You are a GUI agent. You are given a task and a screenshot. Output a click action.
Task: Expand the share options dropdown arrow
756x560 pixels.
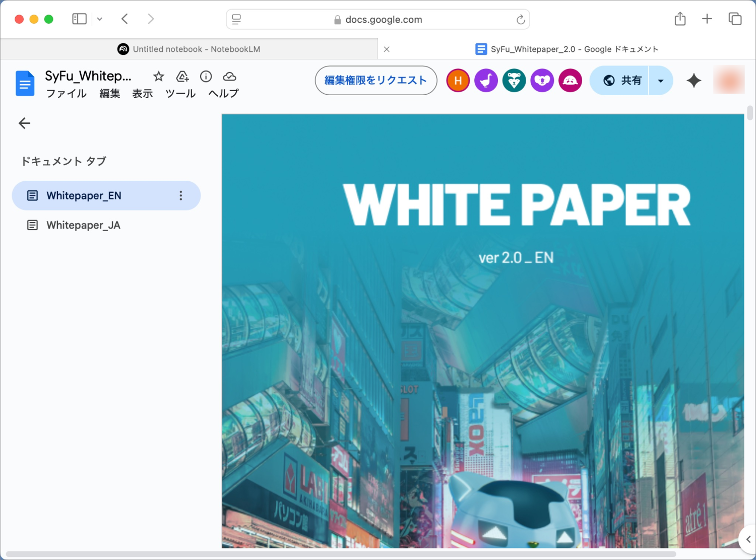point(661,81)
